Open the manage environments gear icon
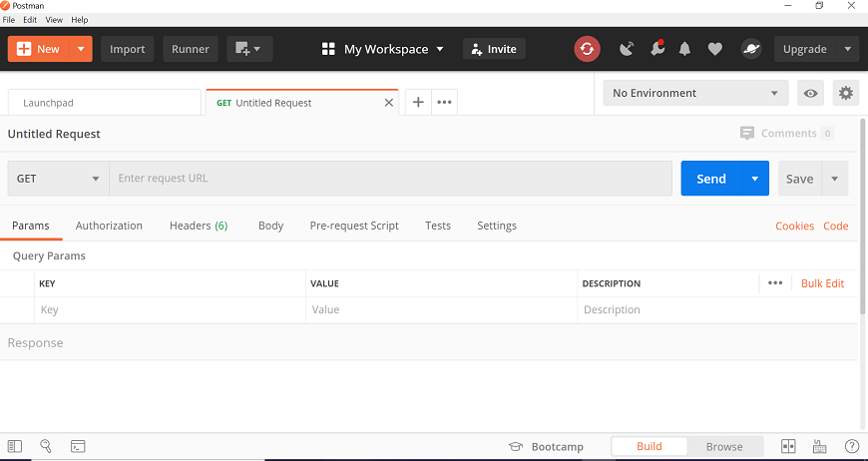This screenshot has height=461, width=868. (x=846, y=93)
